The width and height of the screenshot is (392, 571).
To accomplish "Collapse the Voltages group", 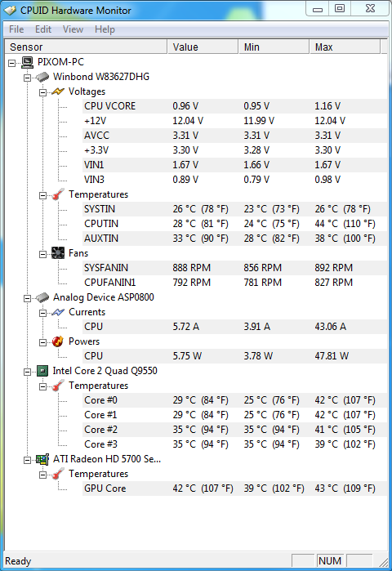I will (x=42, y=92).
